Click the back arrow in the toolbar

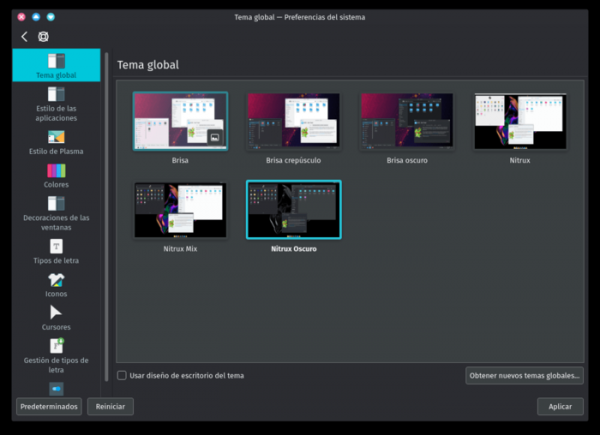[x=24, y=37]
